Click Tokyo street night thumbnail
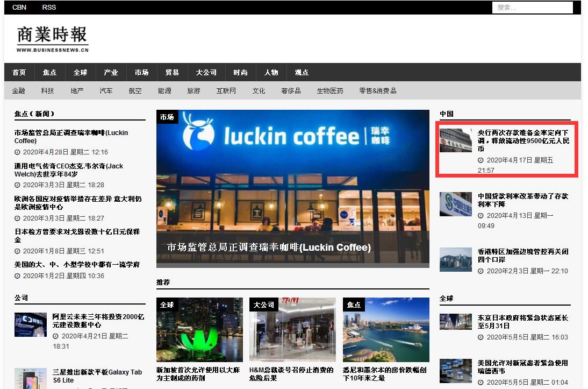 456,322
